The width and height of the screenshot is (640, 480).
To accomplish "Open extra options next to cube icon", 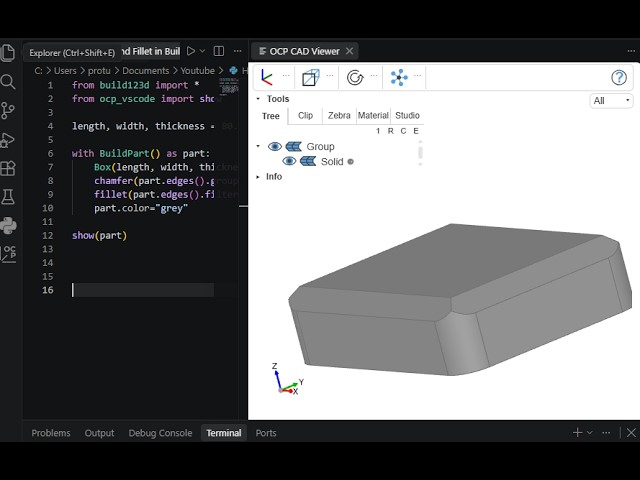I will pos(330,76).
